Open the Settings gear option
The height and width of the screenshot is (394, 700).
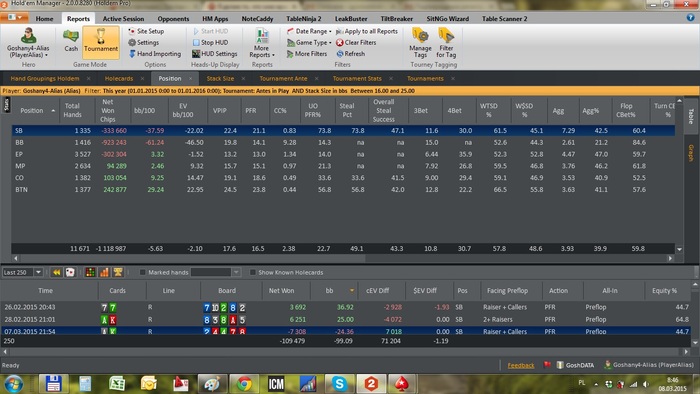[x=143, y=42]
